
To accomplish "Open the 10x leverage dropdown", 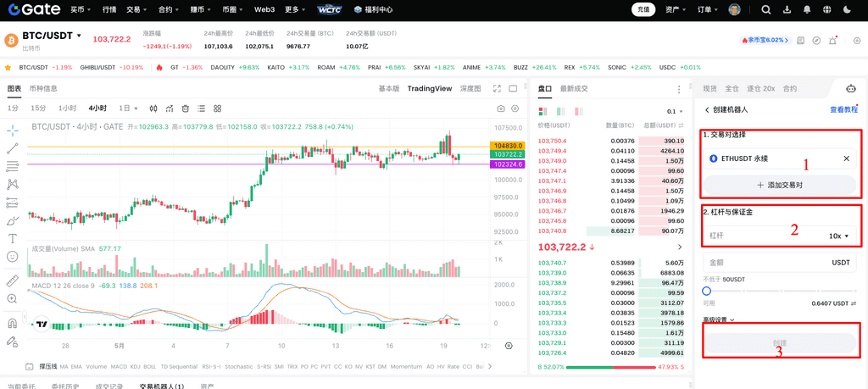I will (838, 236).
